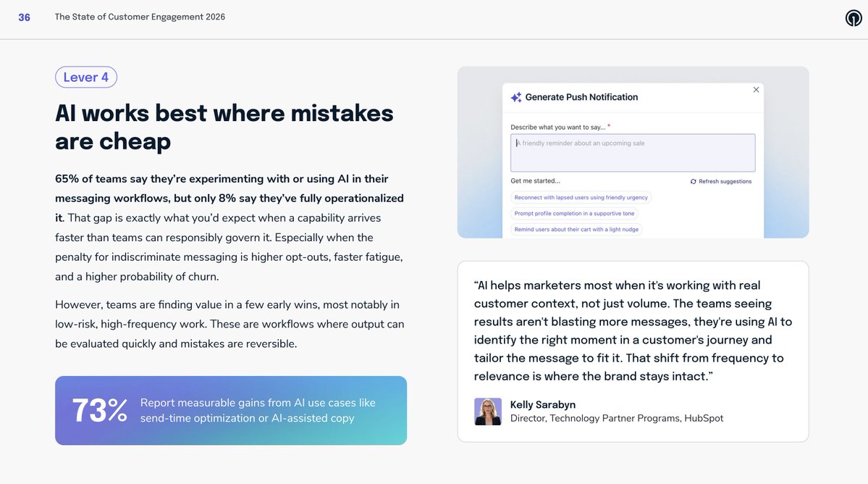The width and height of the screenshot is (868, 484).
Task: Click 'The State of Customer Engagement 2026' header
Action: pyautogui.click(x=140, y=17)
